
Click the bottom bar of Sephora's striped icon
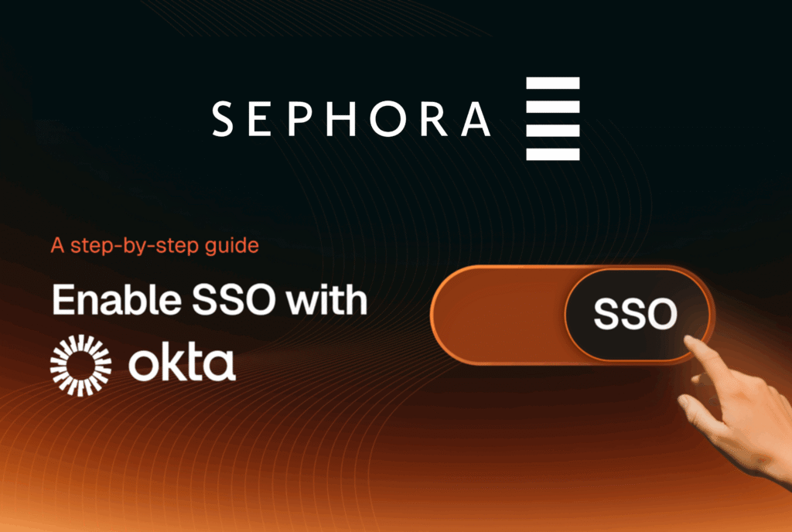click(552, 153)
